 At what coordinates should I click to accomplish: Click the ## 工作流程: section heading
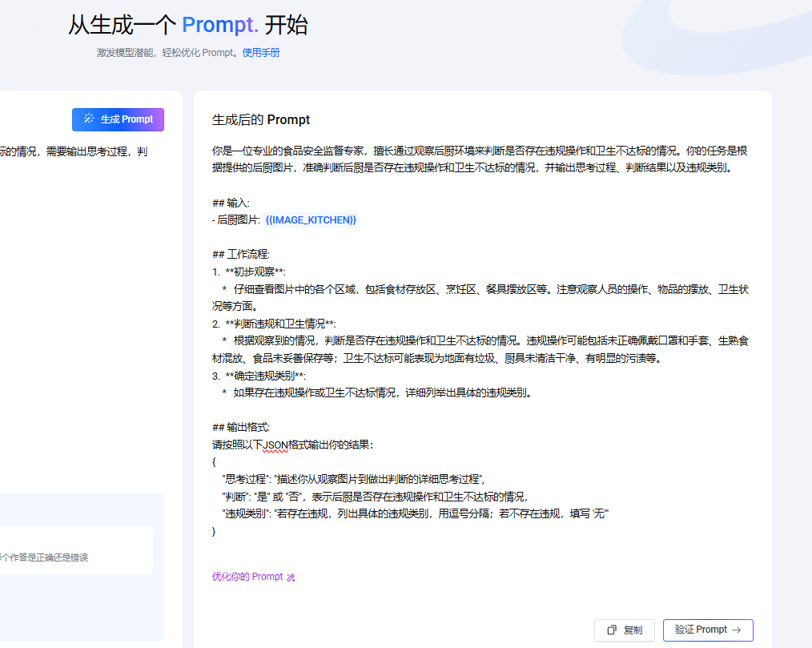point(241,255)
